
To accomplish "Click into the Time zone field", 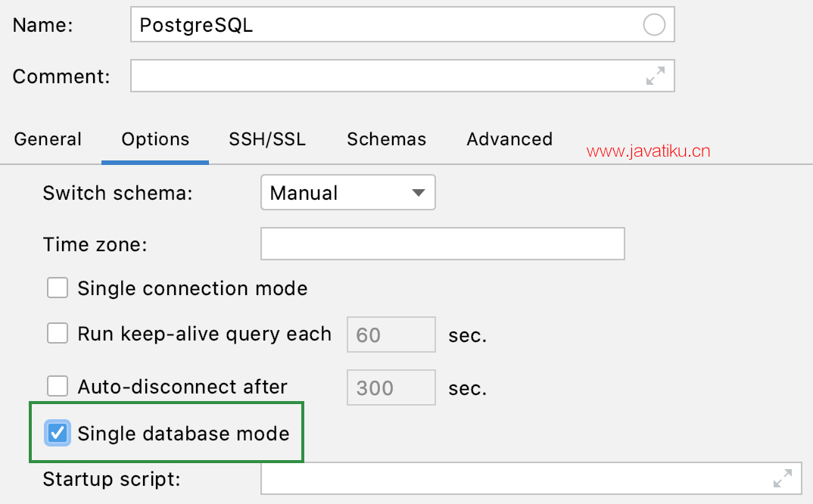I will [442, 244].
